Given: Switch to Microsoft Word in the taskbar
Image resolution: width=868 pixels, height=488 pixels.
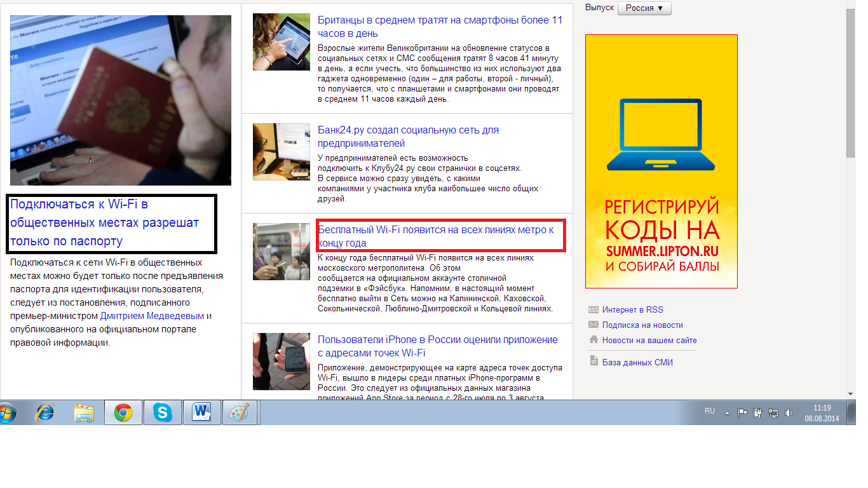Looking at the screenshot, I should point(202,413).
